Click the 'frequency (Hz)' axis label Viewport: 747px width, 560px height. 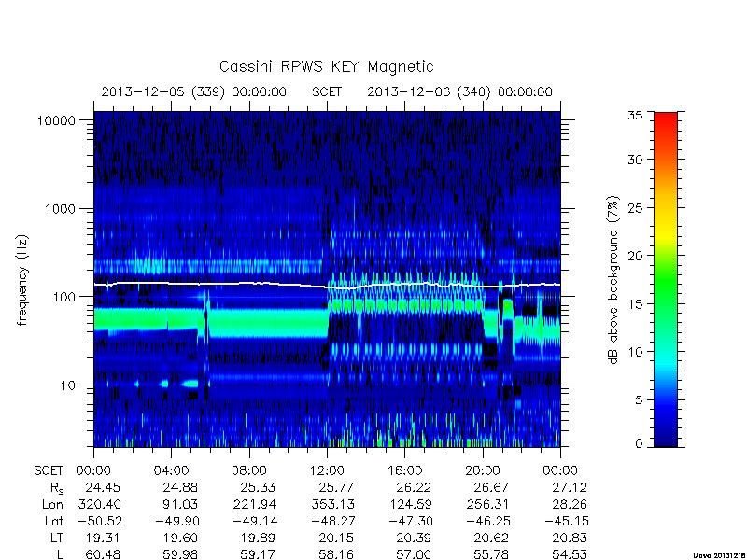click(x=21, y=280)
